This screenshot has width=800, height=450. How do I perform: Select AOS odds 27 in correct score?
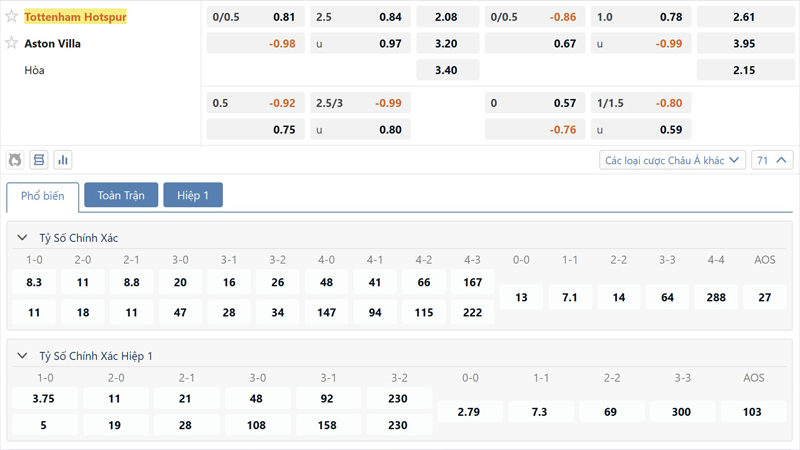tap(765, 297)
